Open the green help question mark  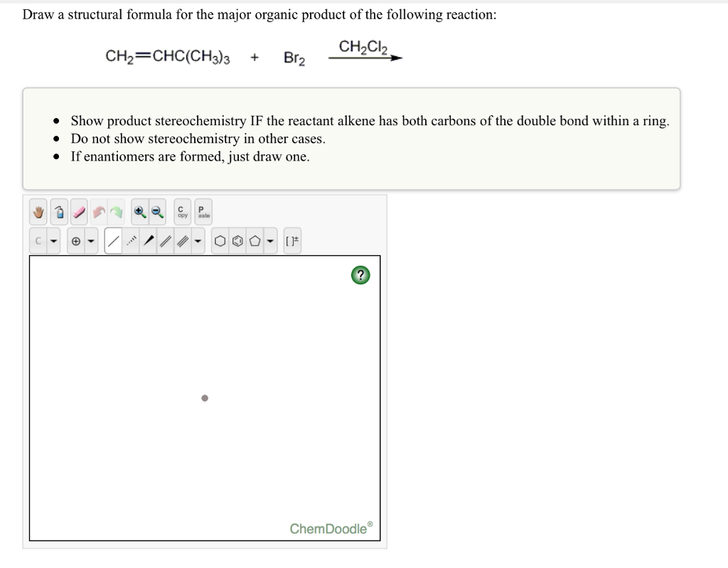click(360, 275)
